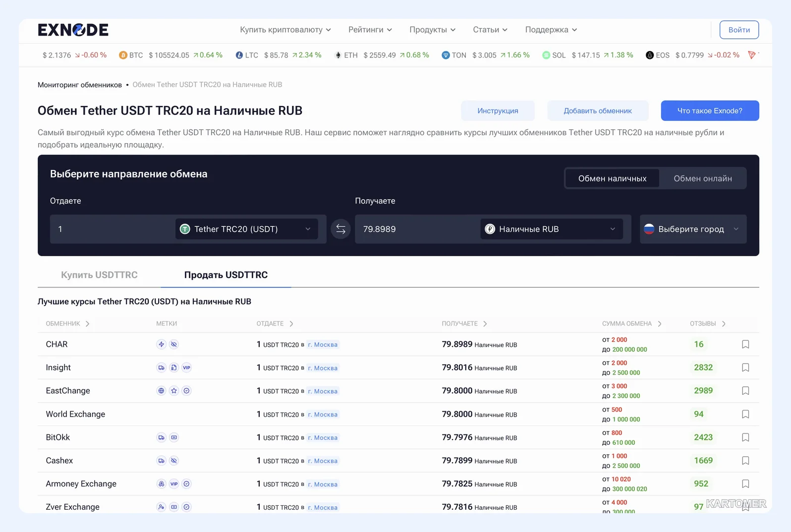This screenshot has width=791, height=532.
Task: Sort the table by the Получаете column
Action: click(x=464, y=323)
